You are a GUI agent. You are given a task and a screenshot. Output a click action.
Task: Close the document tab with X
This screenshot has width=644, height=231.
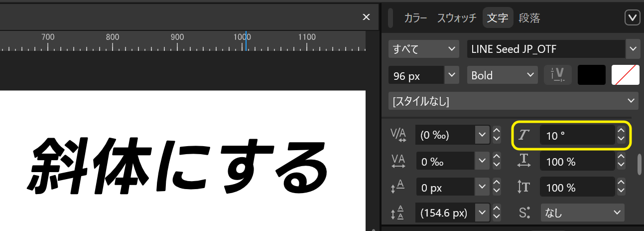pos(366,17)
